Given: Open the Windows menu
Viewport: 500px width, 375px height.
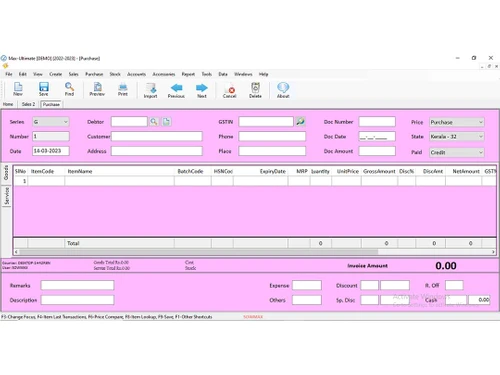Looking at the screenshot, I should click(243, 74).
